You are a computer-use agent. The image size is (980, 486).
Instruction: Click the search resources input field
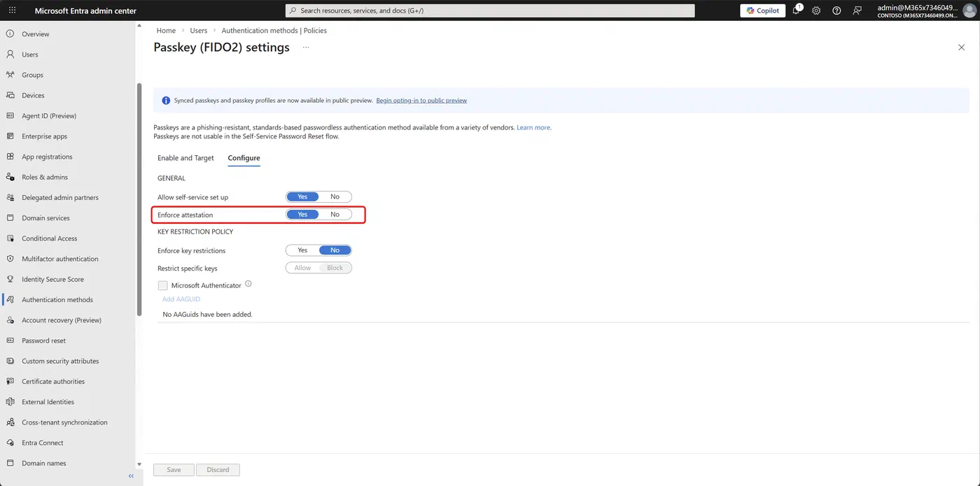tap(490, 10)
